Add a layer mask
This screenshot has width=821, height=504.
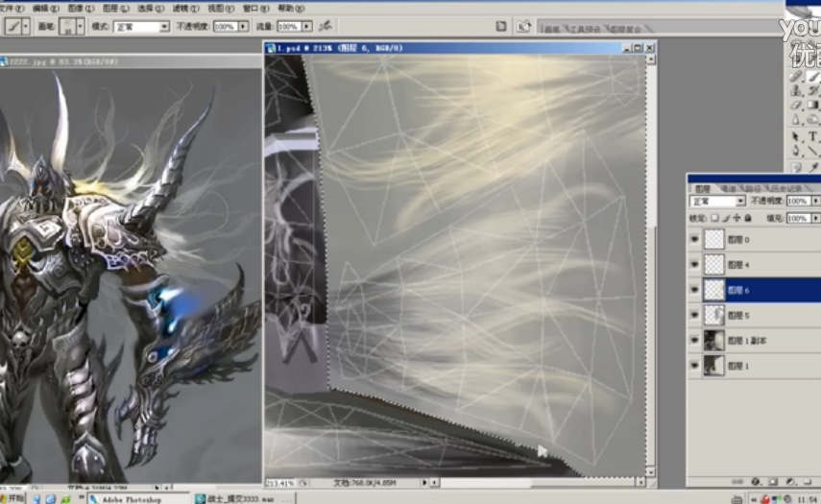tap(773, 482)
